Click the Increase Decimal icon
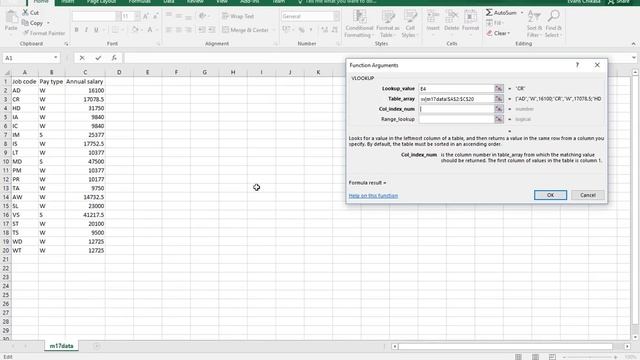This screenshot has width=640, height=360. (x=324, y=30)
